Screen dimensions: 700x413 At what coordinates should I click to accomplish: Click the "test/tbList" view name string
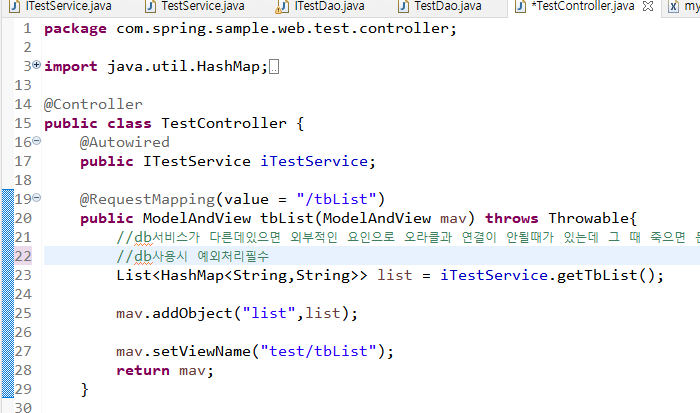coord(318,351)
